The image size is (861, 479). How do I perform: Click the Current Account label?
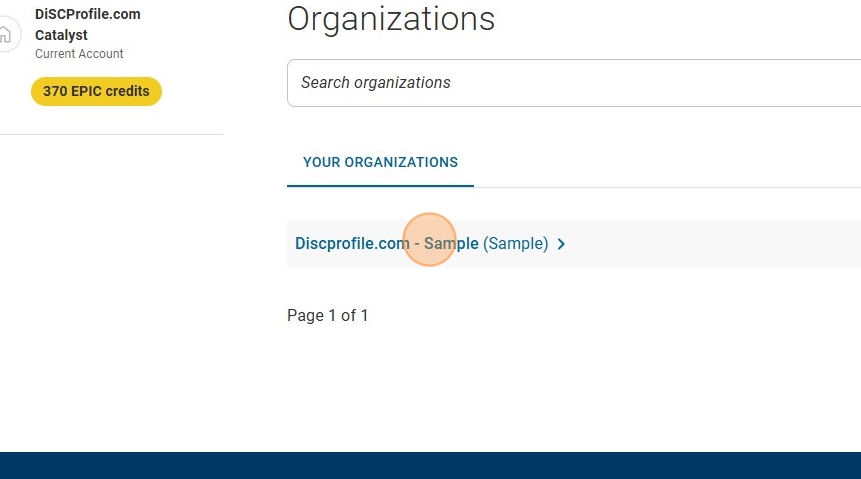[x=79, y=54]
